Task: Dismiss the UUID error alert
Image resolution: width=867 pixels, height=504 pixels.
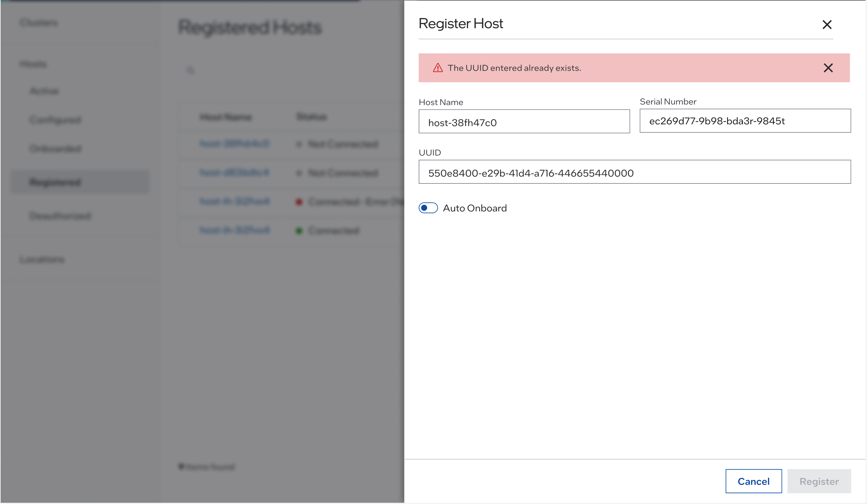Action: pos(827,68)
